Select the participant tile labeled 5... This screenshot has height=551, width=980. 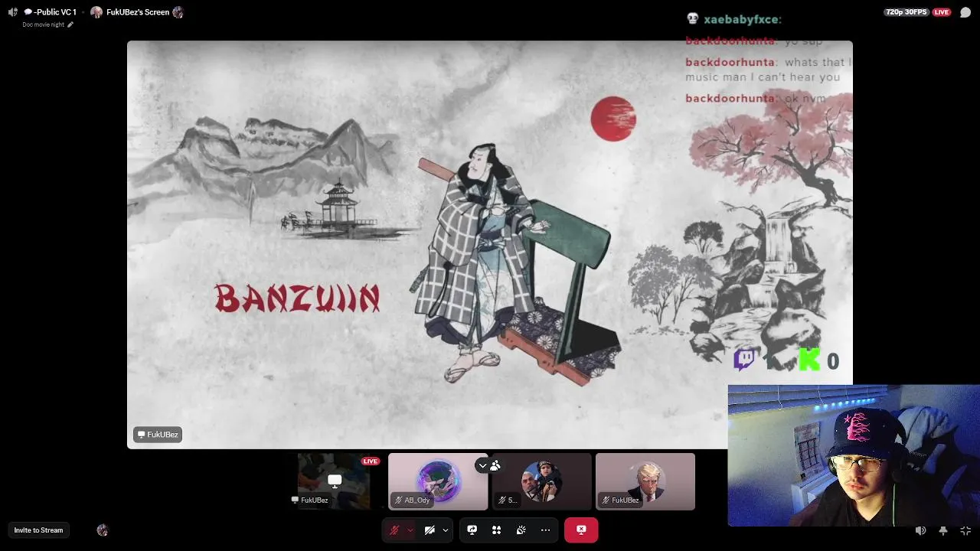tap(542, 481)
